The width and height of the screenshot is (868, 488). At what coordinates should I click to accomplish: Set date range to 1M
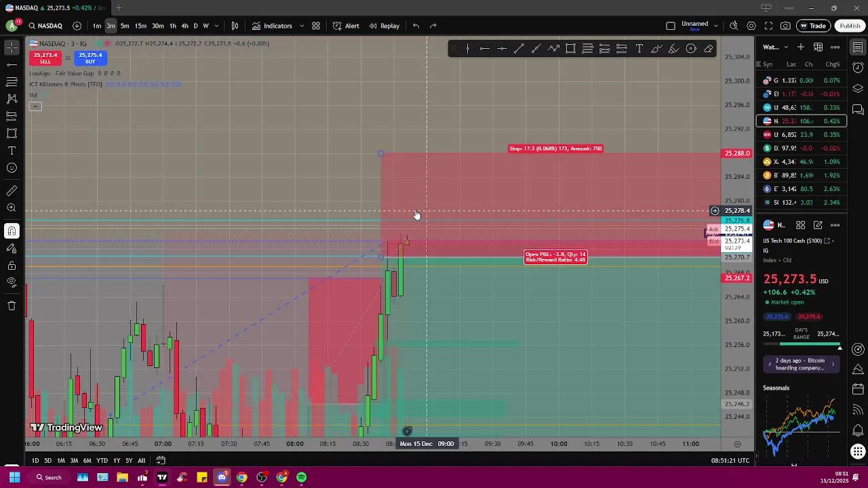tap(61, 461)
